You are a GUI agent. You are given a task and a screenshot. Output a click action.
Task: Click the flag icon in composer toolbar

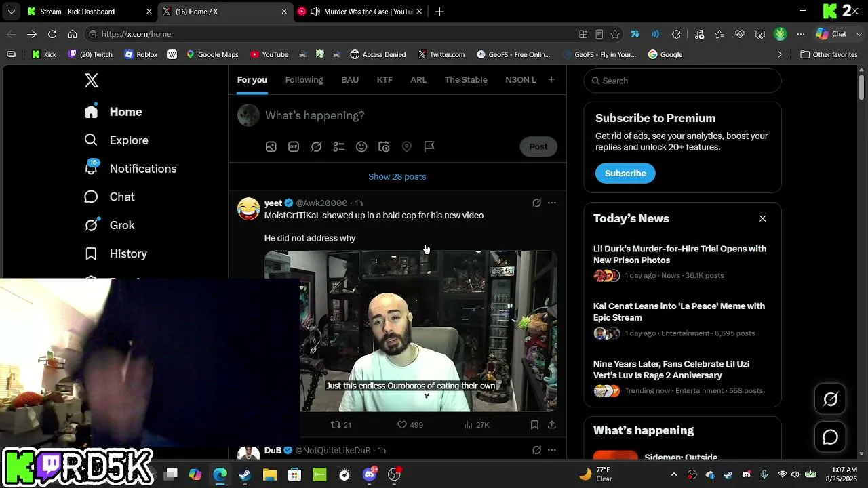[429, 146]
